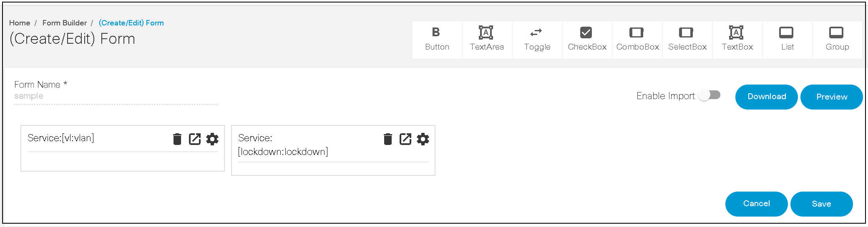Add a CheckBox component to the form
This screenshot has width=868, height=227.
coord(587,39)
